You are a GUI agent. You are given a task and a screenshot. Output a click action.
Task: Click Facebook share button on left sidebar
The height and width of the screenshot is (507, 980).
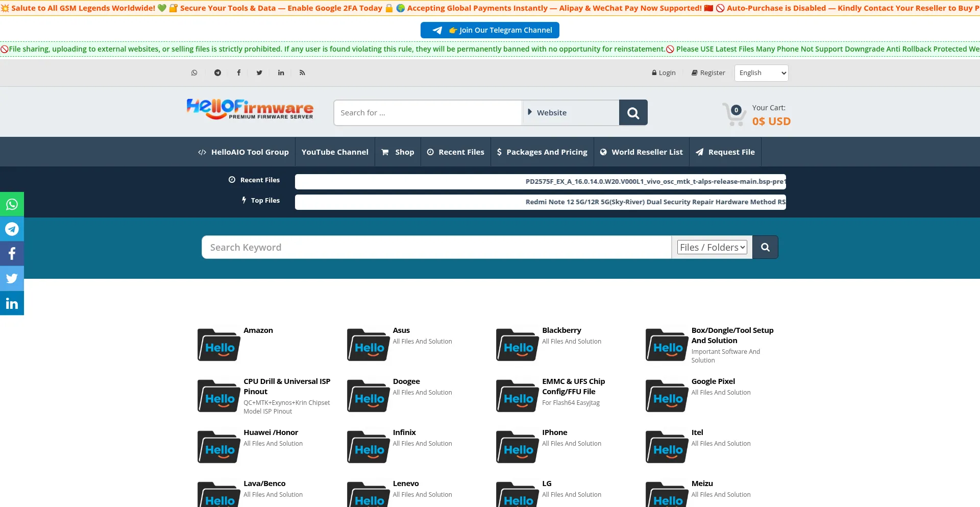[x=12, y=254]
